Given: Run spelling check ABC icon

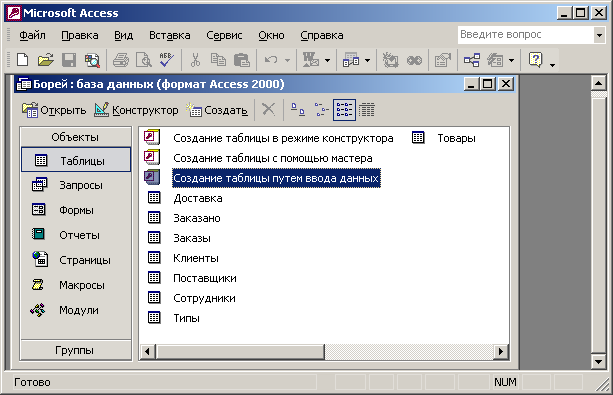Looking at the screenshot, I should pyautogui.click(x=167, y=60).
